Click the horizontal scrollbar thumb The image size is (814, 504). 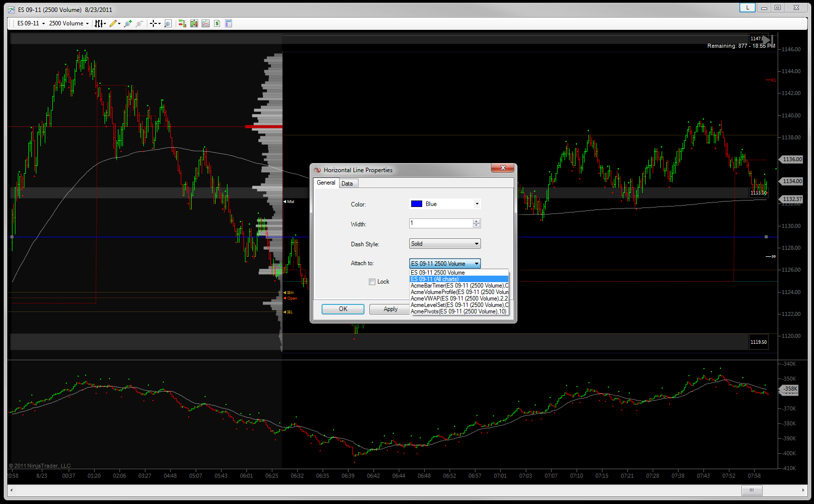point(752,491)
